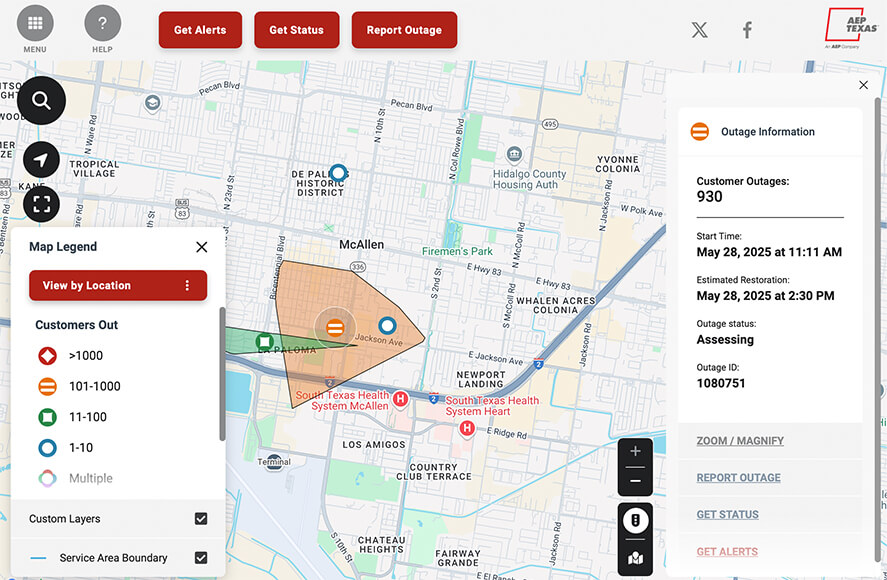Click the Map Legend vertical scrollbar

tap(222, 374)
